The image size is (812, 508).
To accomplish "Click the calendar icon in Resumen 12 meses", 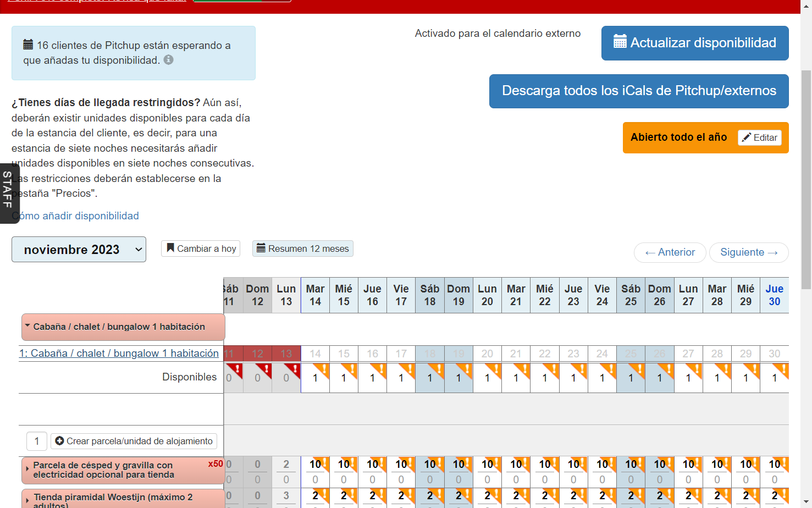I will click(261, 249).
